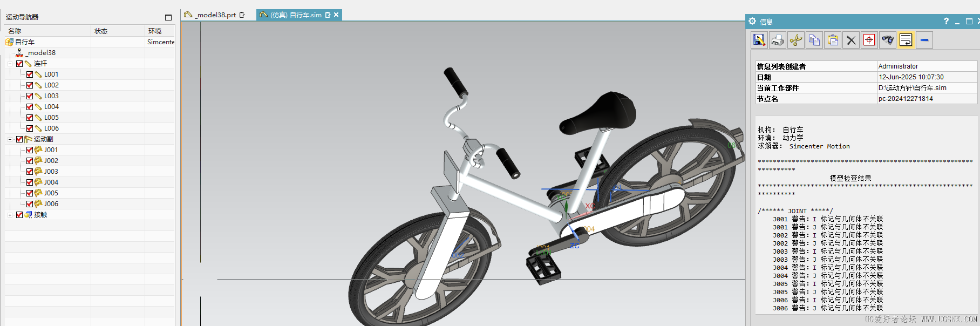Uncheck the J004 checkbox
980x326 pixels.
[x=30, y=182]
